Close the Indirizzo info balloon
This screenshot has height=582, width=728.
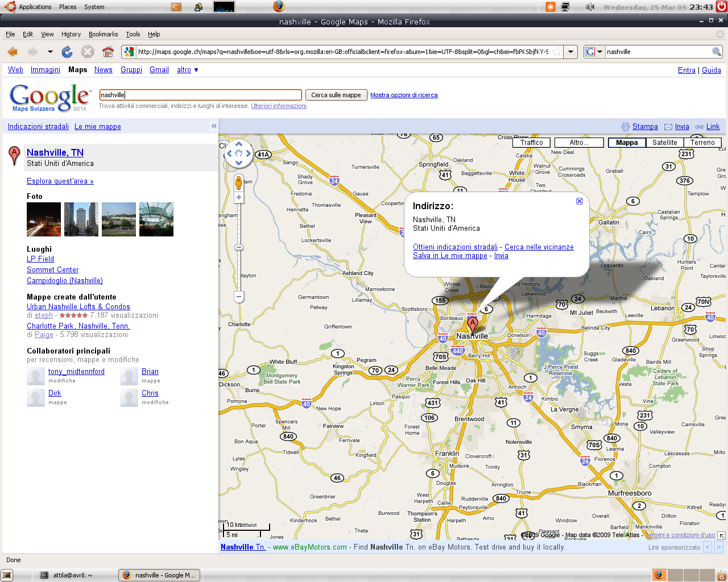(579, 201)
